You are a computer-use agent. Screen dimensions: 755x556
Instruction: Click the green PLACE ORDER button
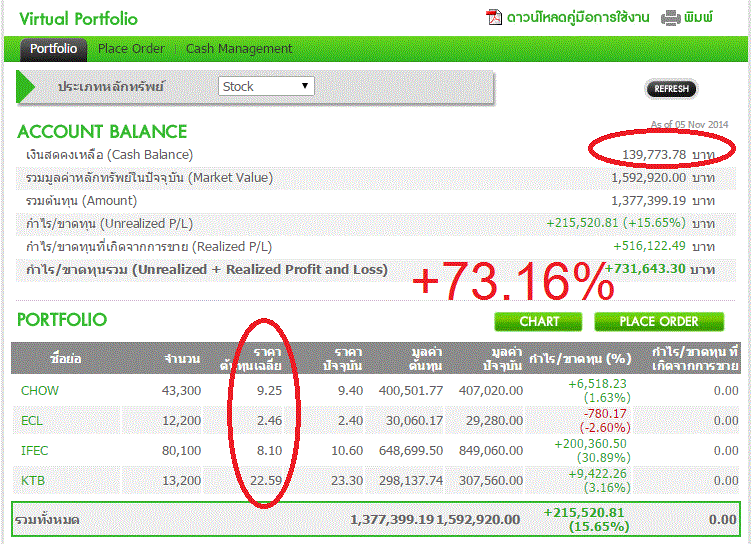coord(659,322)
